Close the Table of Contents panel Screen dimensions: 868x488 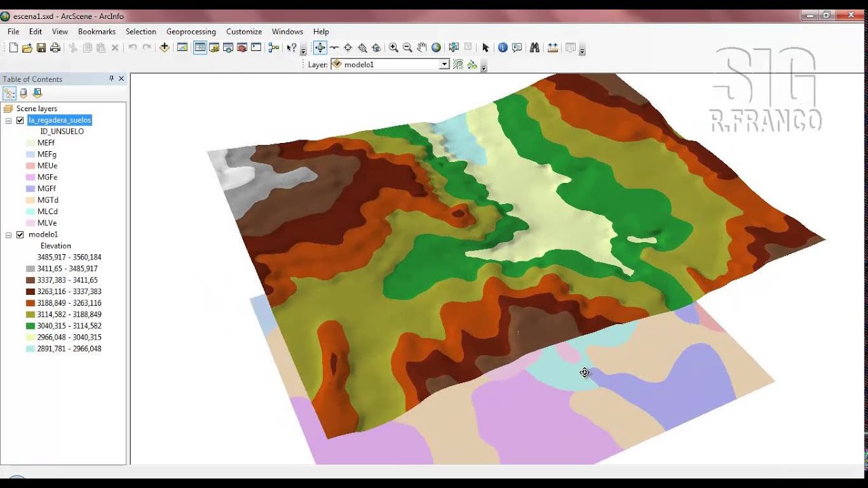pos(121,79)
